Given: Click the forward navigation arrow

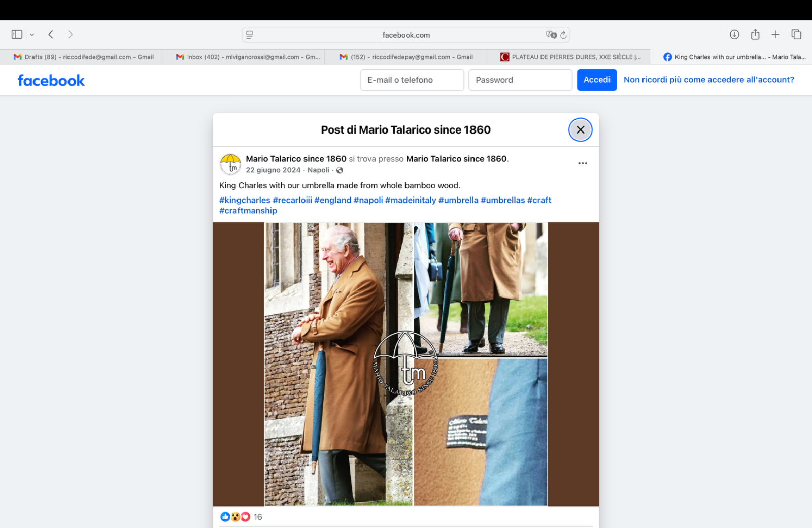Looking at the screenshot, I should coord(70,35).
